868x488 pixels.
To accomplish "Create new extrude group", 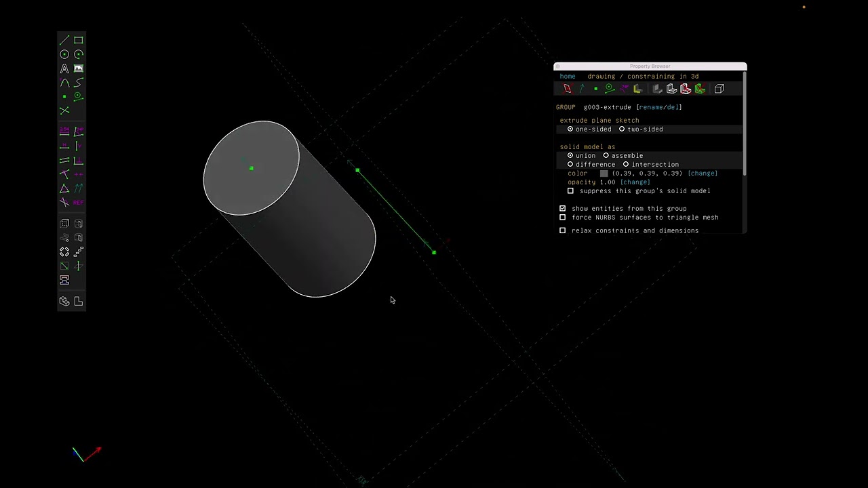I will click(x=64, y=223).
